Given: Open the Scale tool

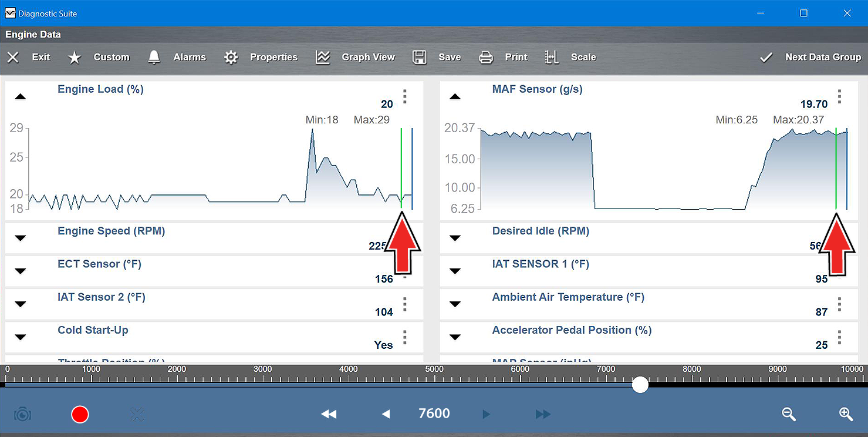Looking at the screenshot, I should pos(552,57).
